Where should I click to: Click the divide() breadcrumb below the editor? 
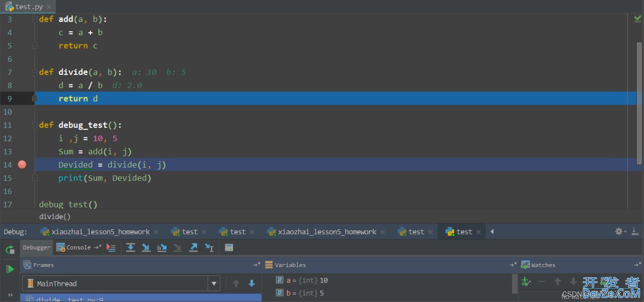(x=55, y=216)
